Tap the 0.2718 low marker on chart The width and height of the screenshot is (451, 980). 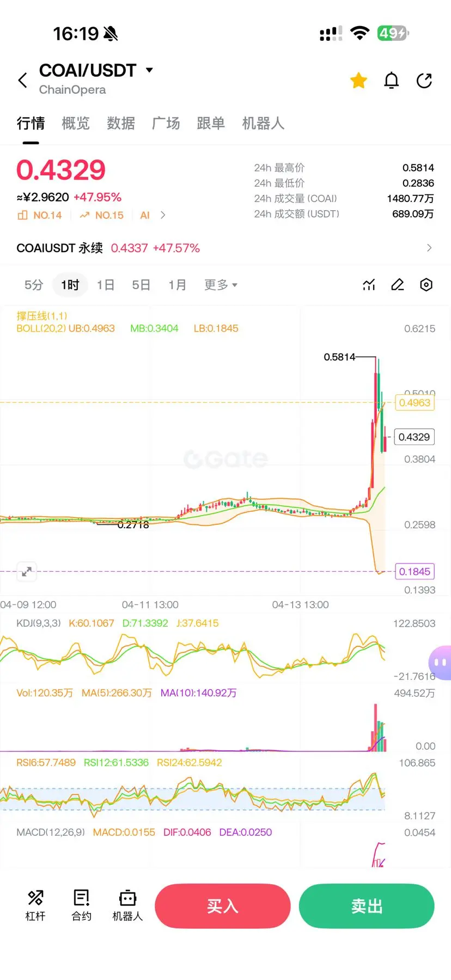[133, 525]
